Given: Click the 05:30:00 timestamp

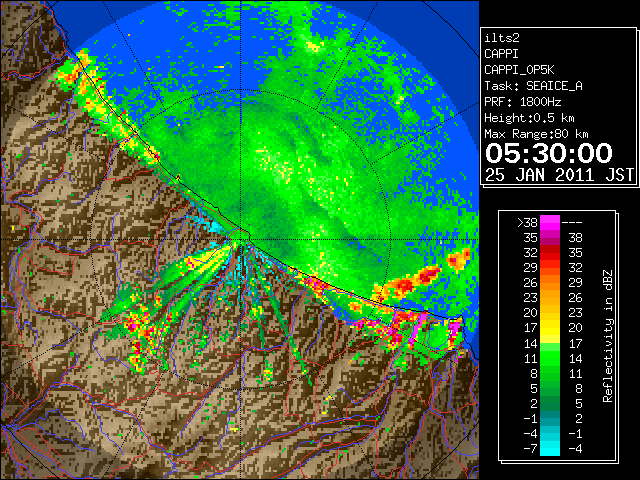Looking at the screenshot, I should 549,153.
